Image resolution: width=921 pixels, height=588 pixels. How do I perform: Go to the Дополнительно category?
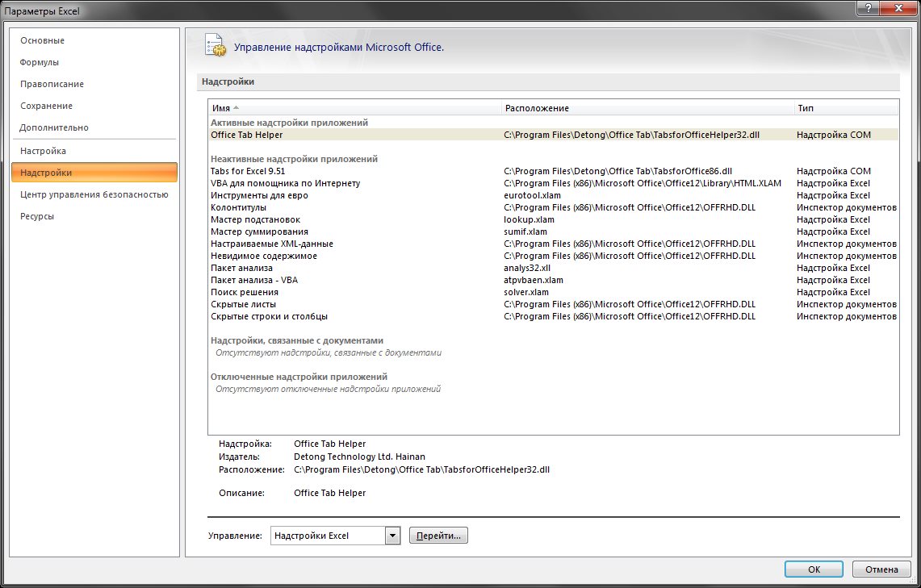coord(54,127)
